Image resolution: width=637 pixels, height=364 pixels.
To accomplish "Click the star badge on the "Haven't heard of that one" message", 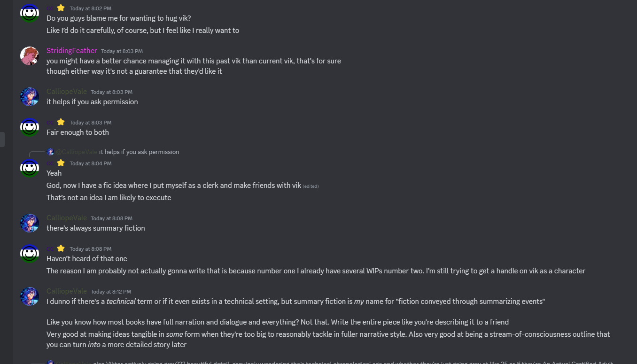I will click(61, 248).
